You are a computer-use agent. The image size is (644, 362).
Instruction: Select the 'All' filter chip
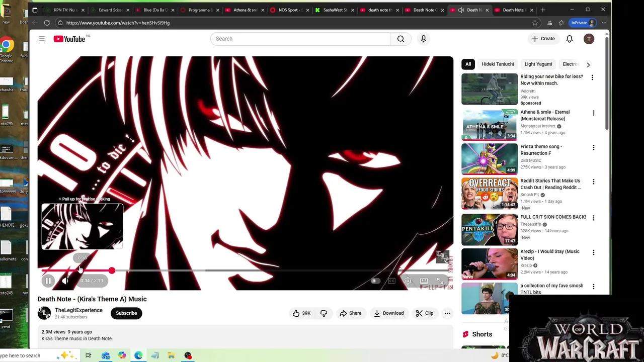click(468, 64)
